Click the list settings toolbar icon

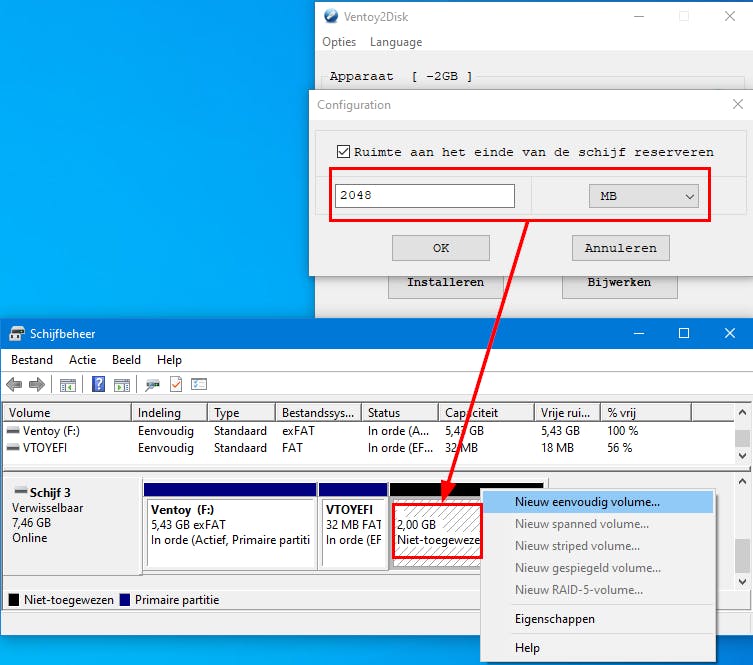pyautogui.click(x=199, y=384)
